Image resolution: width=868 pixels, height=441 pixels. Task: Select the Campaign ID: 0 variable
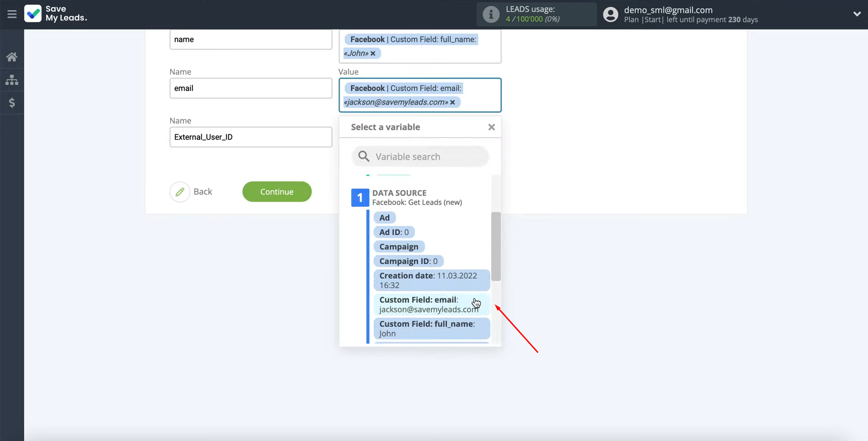408,261
